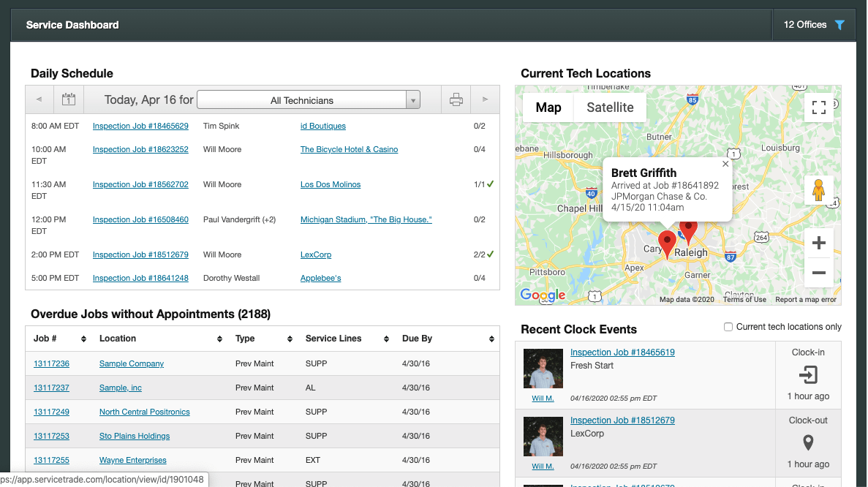Open Will M. name link under LexCorp event
Screen dimensions: 868x487
pos(543,467)
